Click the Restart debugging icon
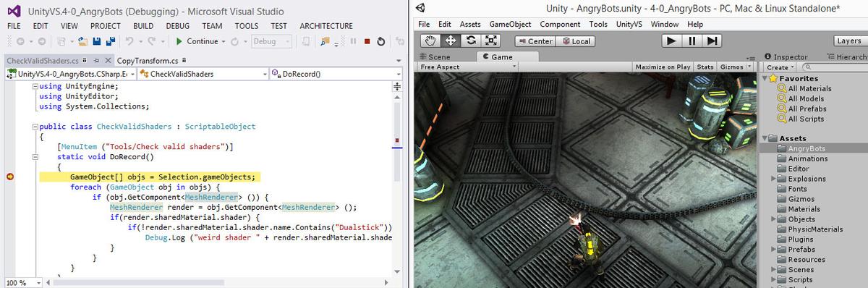Screen dimensions: 868x288 (380, 41)
